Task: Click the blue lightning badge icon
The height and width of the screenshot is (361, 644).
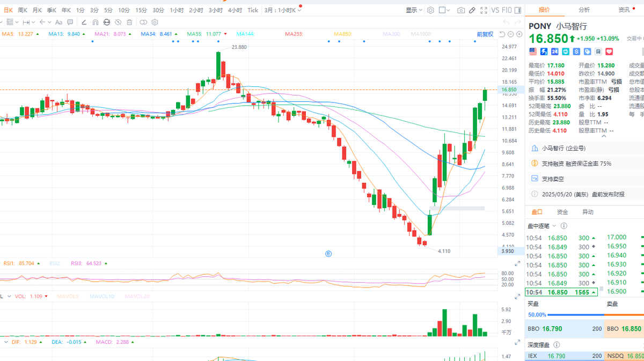Action: (544, 51)
